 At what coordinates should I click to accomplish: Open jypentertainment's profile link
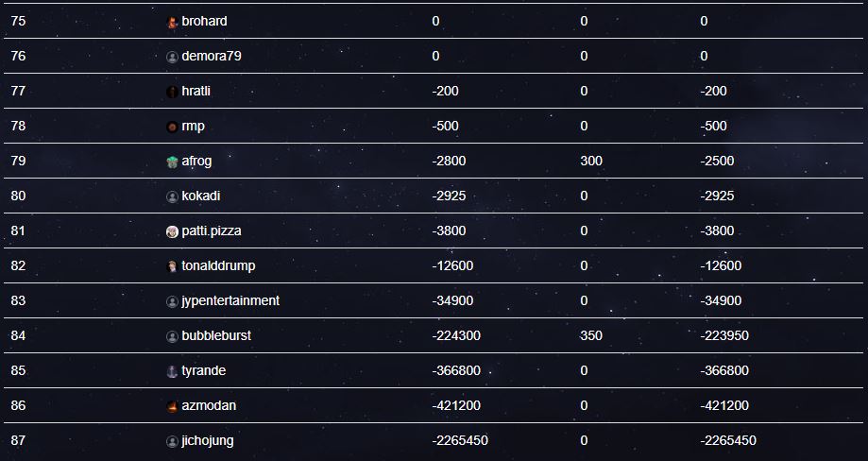(x=230, y=300)
